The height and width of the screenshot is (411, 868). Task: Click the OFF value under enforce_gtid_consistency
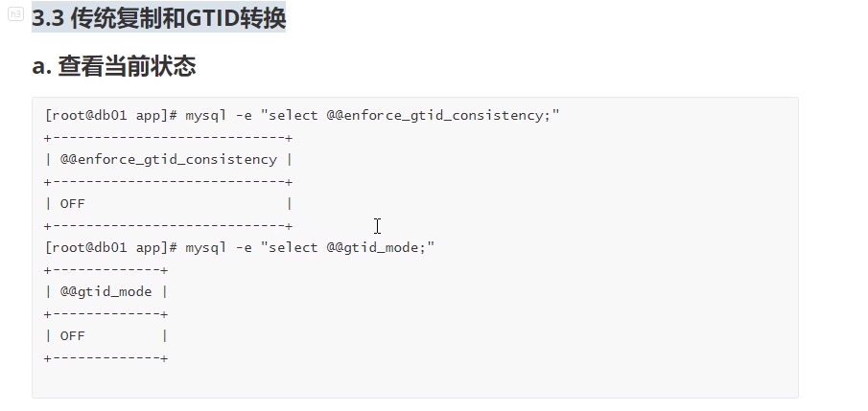pos(73,203)
